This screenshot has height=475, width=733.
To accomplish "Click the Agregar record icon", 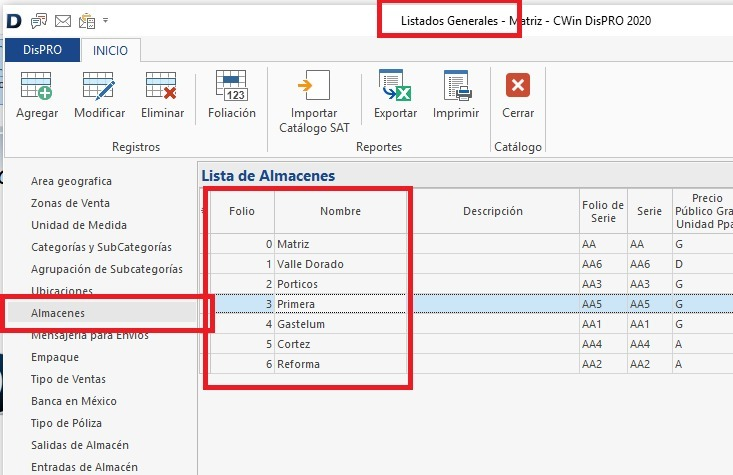I will (37, 87).
